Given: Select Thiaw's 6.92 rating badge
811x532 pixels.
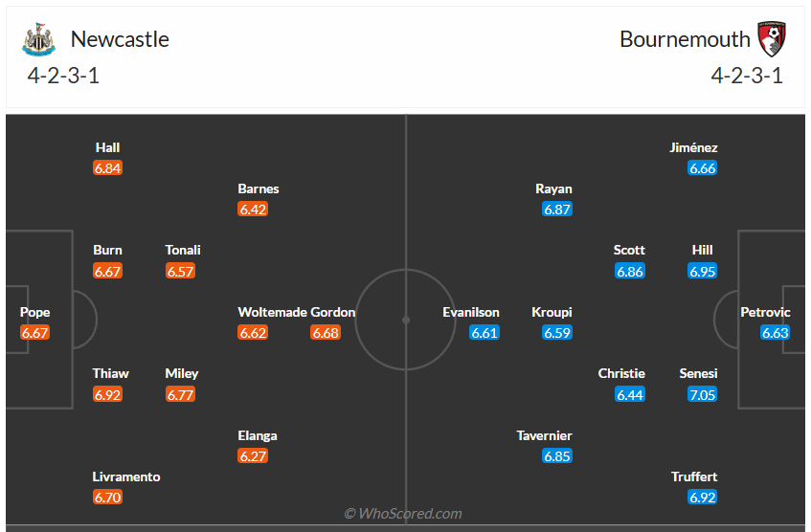Looking at the screenshot, I should (108, 394).
